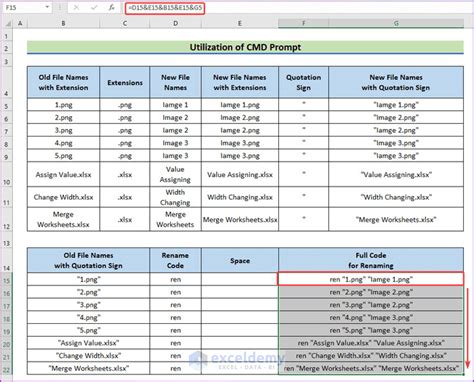Click cell '"Iamge 1.png"' in column G
This screenshot has height=382, width=474.
point(396,105)
